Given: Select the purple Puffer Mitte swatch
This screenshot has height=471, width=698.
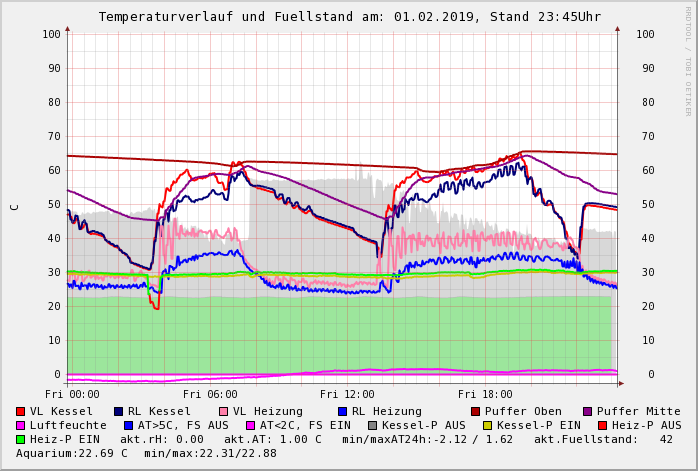Looking at the screenshot, I should 588,411.
